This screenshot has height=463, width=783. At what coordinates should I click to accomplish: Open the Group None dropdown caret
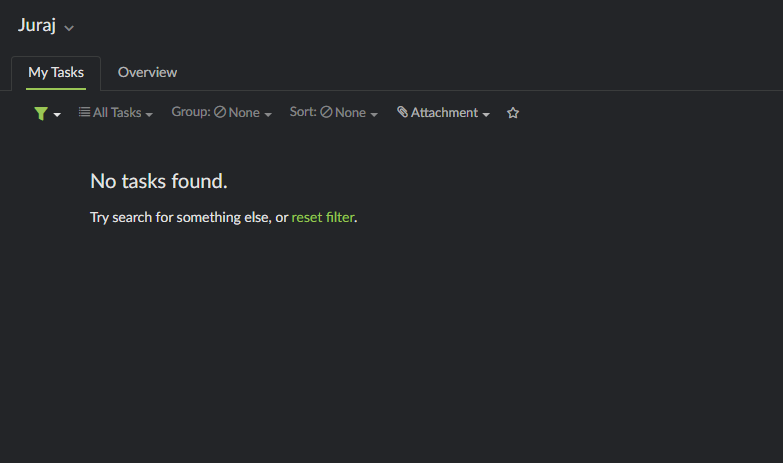[268, 114]
